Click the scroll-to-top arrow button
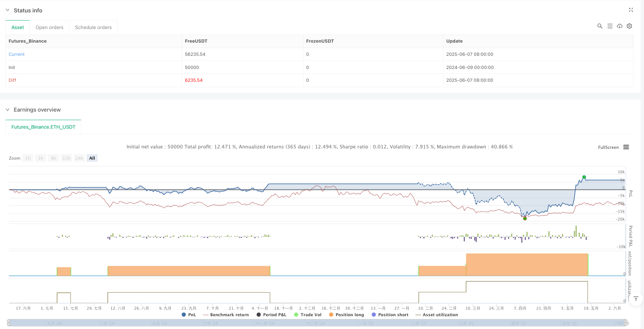The width and height of the screenshot is (644, 329). 636,299
